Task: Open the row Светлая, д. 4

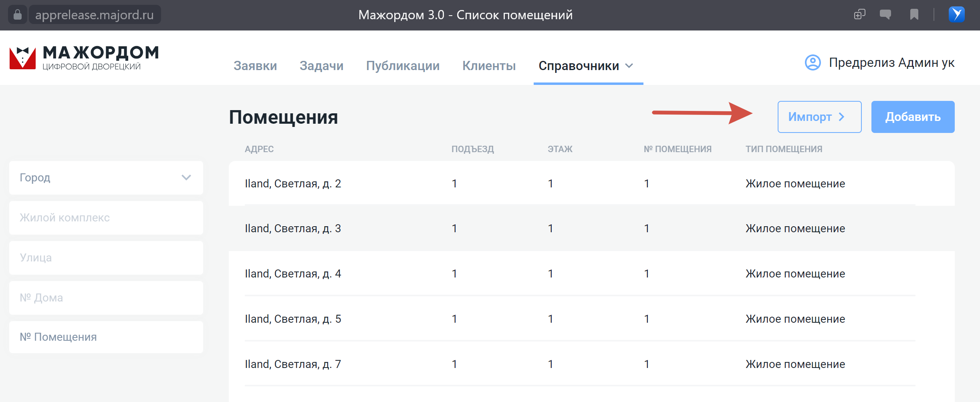Action: coord(293,274)
